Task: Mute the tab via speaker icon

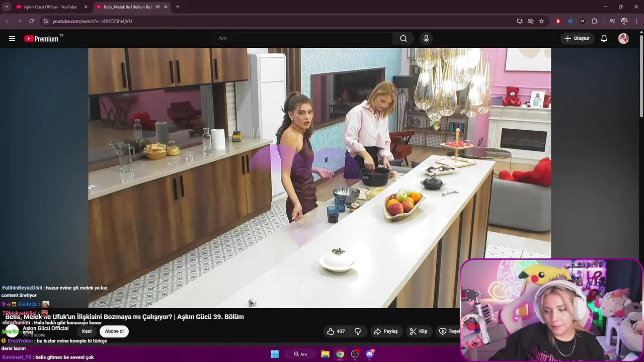Action: pos(157,7)
